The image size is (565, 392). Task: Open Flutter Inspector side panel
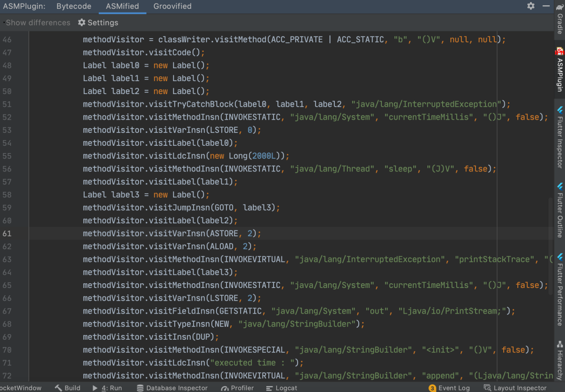[560, 137]
